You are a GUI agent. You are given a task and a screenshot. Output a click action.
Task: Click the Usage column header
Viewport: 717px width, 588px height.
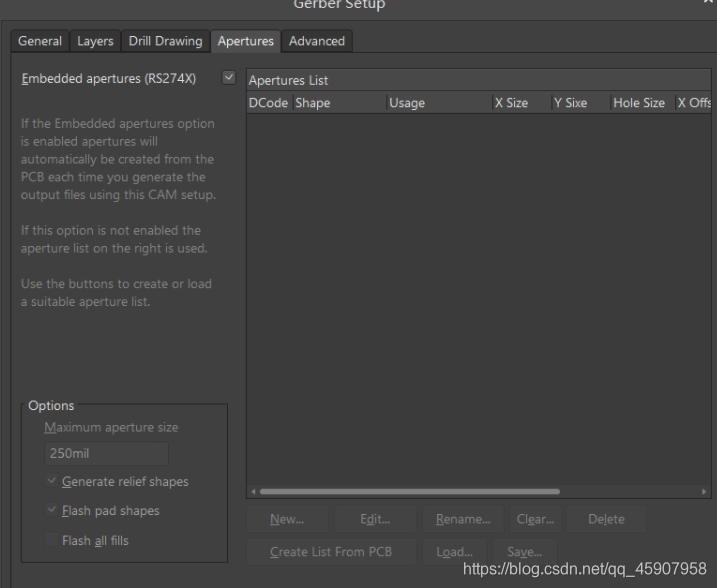(440, 103)
